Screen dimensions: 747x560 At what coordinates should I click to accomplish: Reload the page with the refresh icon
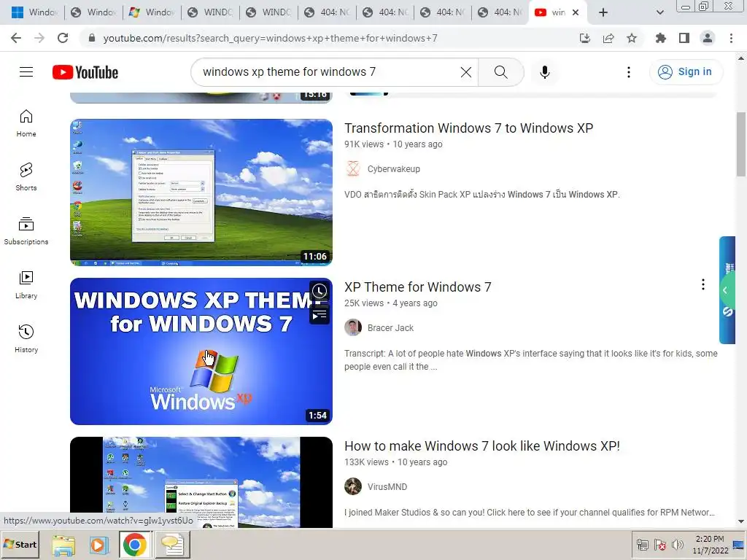pyautogui.click(x=63, y=38)
